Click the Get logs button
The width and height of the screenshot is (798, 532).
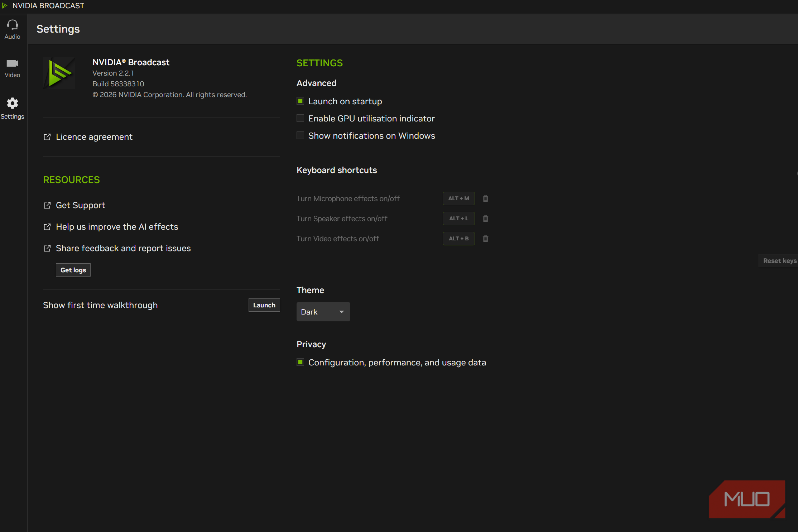pos(73,270)
